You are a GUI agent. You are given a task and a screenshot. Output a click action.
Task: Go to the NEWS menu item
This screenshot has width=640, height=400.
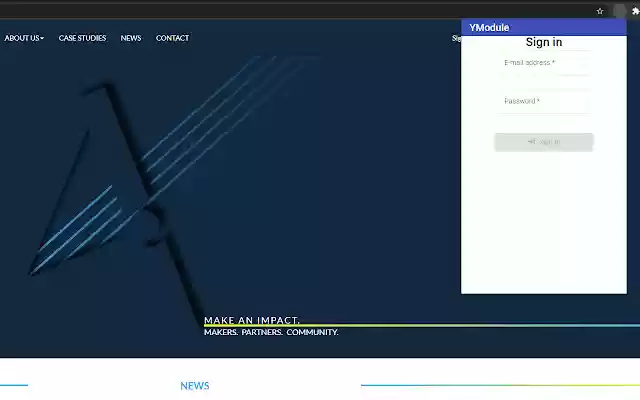tap(131, 38)
